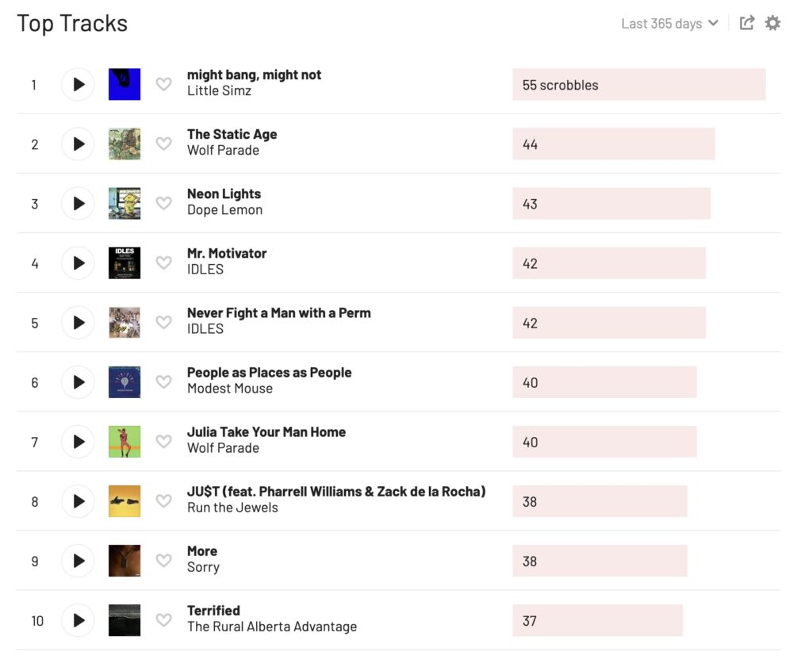Open the IDLES Mr. Motivator album thumbnail
812x663 pixels.
124,263
